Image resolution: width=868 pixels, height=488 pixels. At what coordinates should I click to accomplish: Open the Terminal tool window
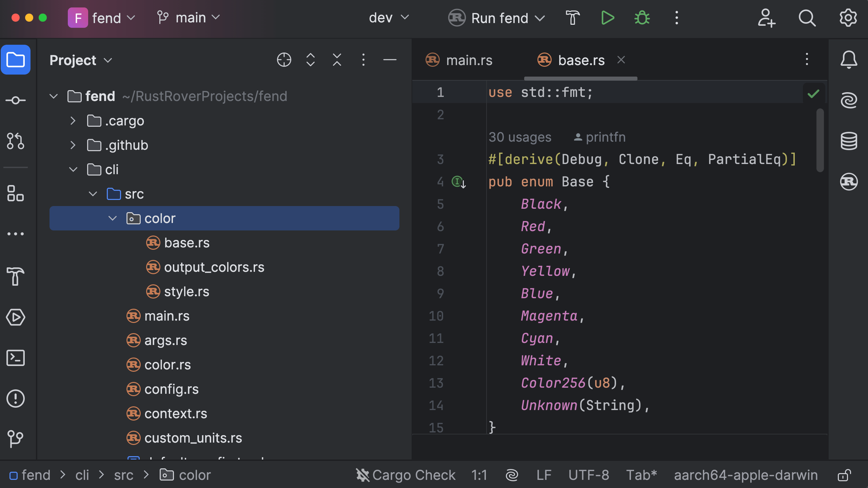click(x=16, y=358)
